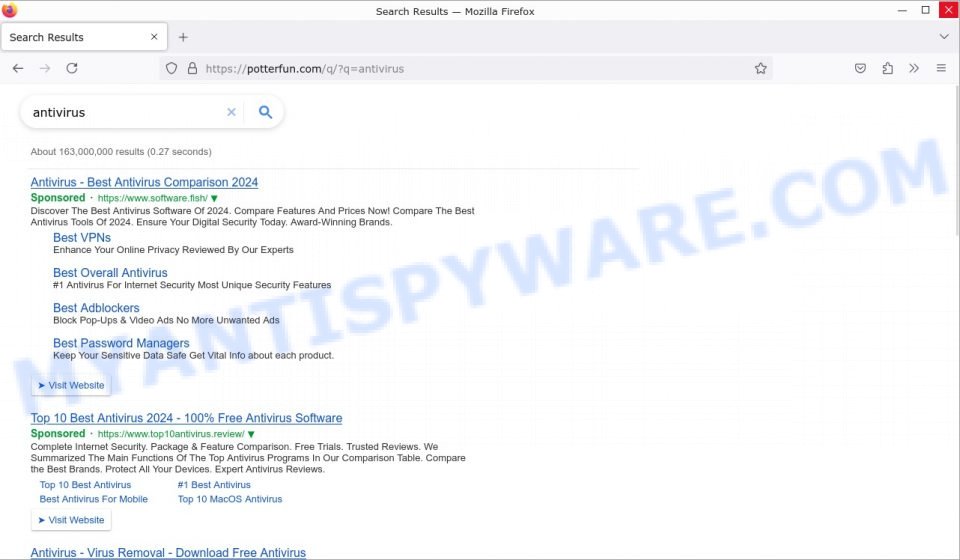
Task: Open the Best Adblockers sitelink
Action: tap(96, 308)
